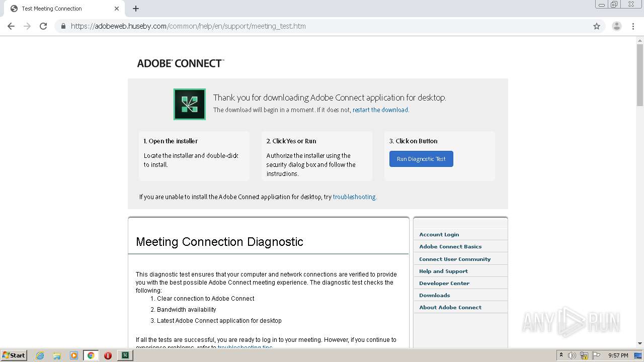This screenshot has width=644, height=362.
Task: Open Chrome three-dot menu
Action: (633, 26)
